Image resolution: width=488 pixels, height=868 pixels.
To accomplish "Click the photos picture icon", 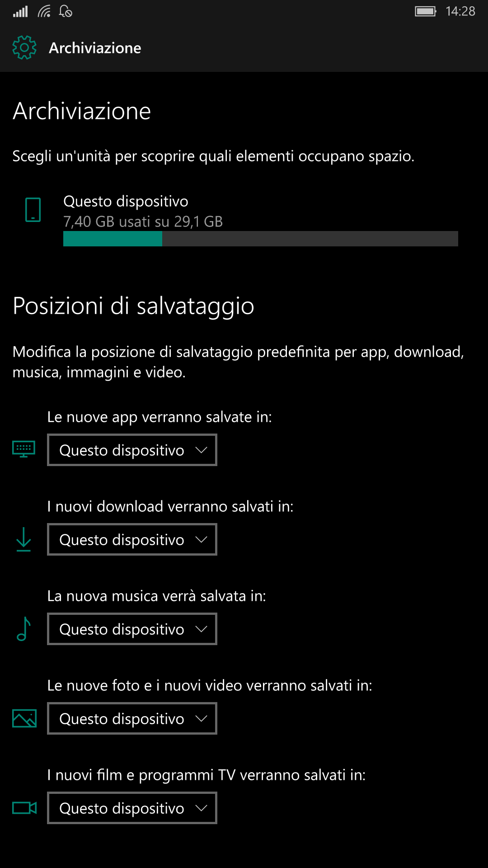I will click(24, 718).
